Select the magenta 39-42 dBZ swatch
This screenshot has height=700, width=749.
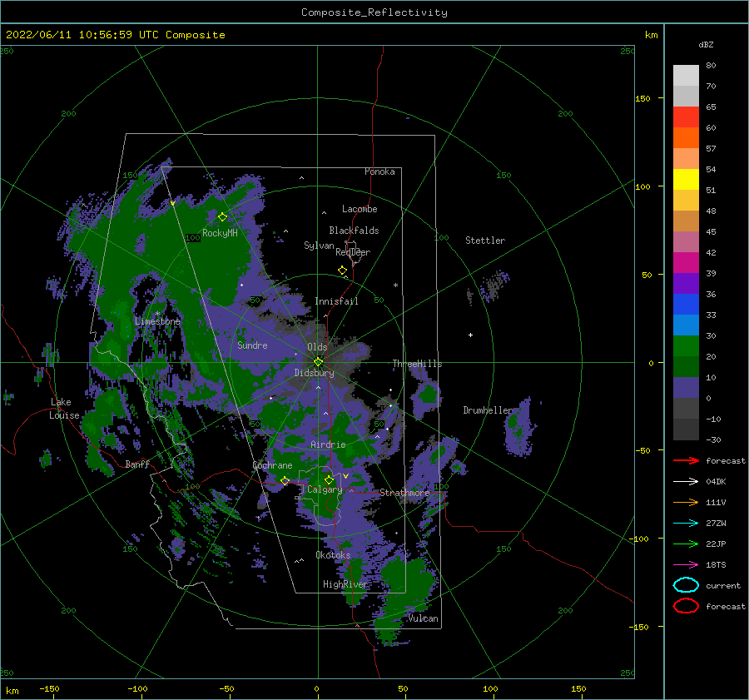686,263
